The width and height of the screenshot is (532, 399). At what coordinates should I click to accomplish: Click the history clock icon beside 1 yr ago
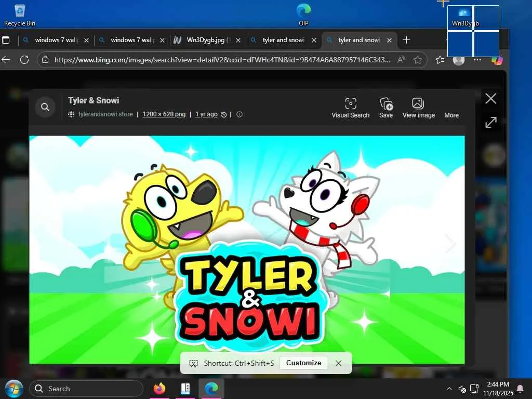coord(224,115)
